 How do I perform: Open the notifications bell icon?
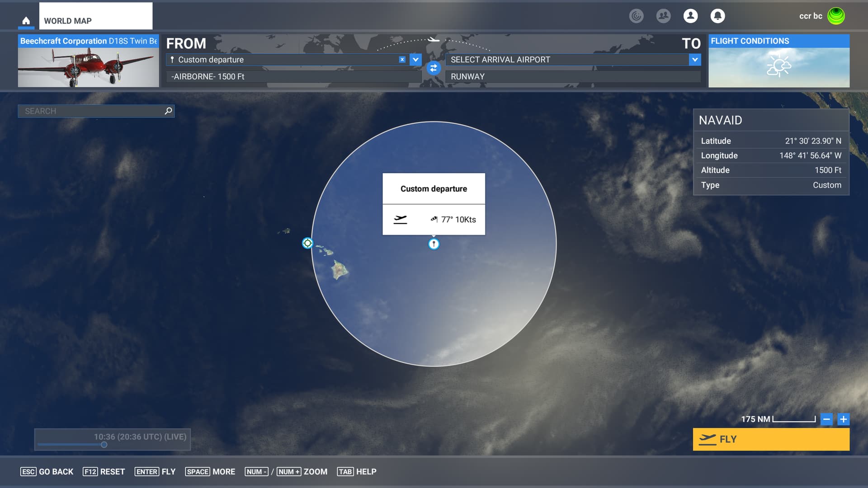[x=717, y=16]
